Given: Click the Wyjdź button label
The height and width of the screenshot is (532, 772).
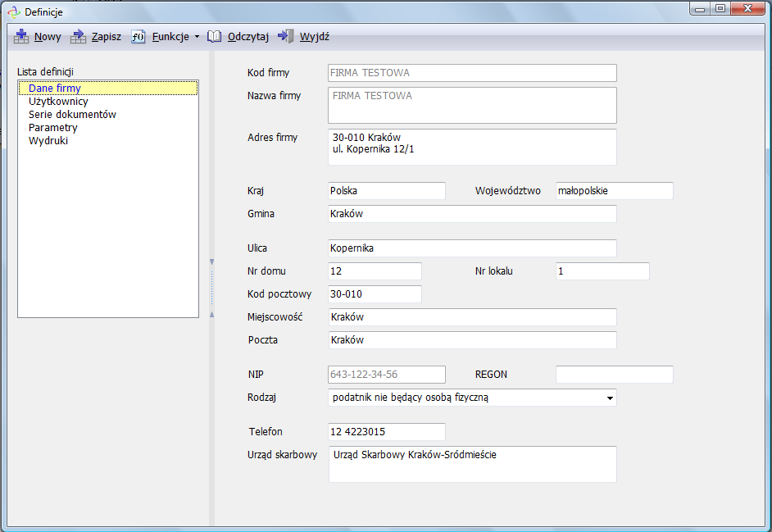Looking at the screenshot, I should (315, 36).
